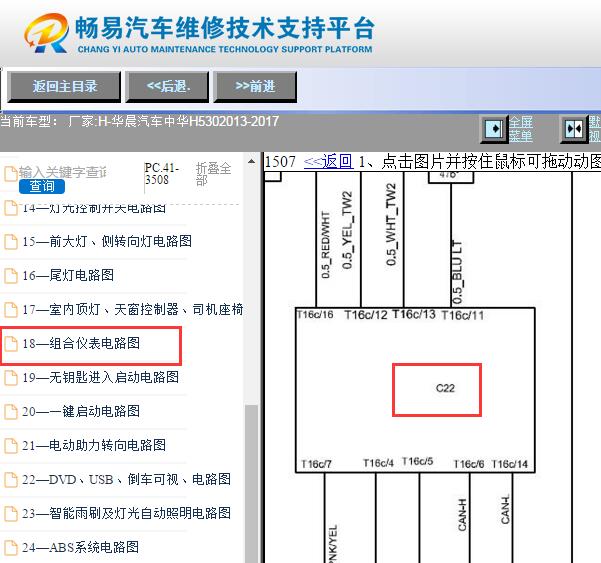Click the document icon beside item 17
This screenshot has width=601, height=563.
click(x=11, y=310)
